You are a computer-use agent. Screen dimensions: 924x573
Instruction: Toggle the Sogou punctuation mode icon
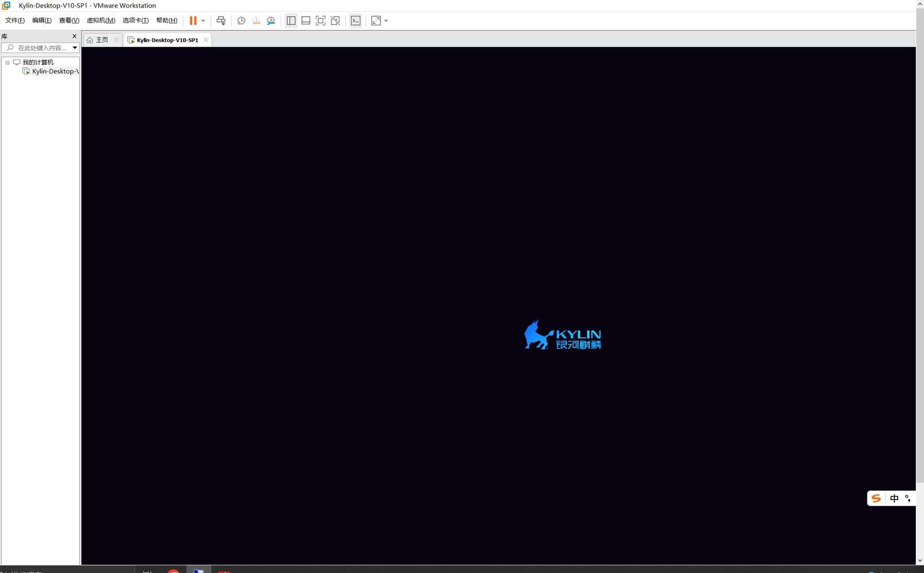click(x=908, y=498)
